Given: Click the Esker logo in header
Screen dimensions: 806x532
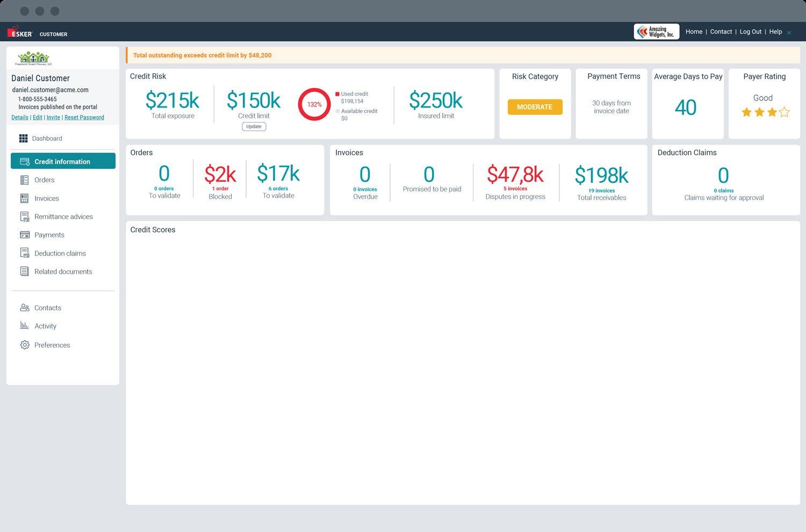Looking at the screenshot, I should click(20, 32).
